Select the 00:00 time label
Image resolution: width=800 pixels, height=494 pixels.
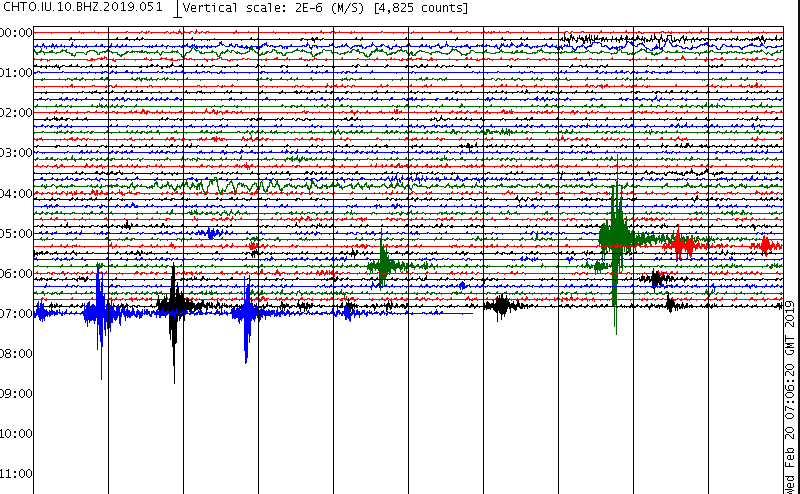(x=16, y=33)
